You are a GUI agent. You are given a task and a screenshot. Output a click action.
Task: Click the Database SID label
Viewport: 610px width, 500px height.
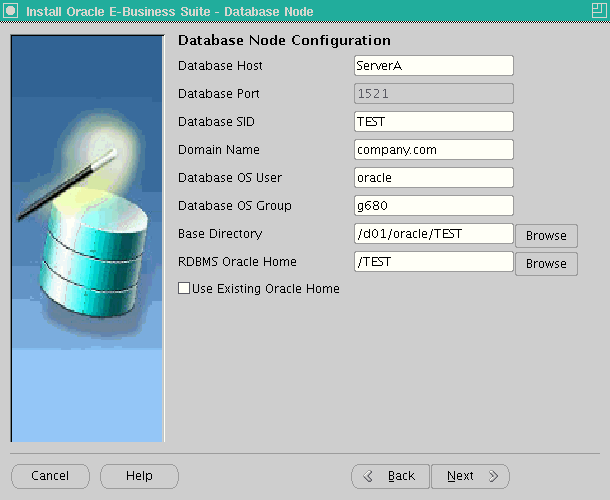[x=216, y=122]
